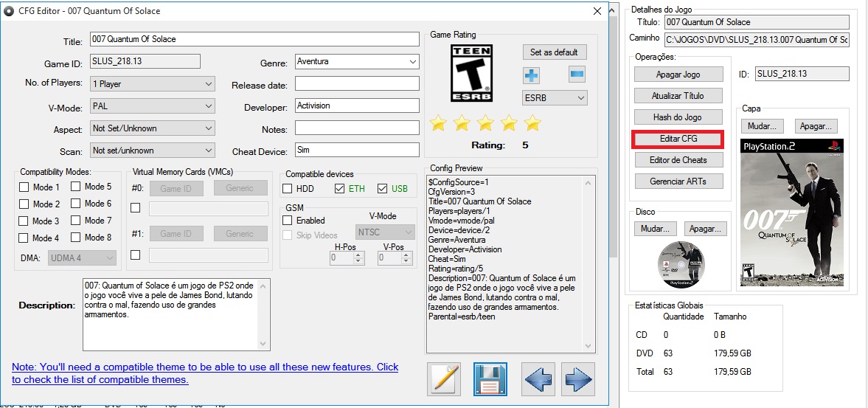
Task: Enable the HDD compatible device checkbox
Action: (x=288, y=189)
